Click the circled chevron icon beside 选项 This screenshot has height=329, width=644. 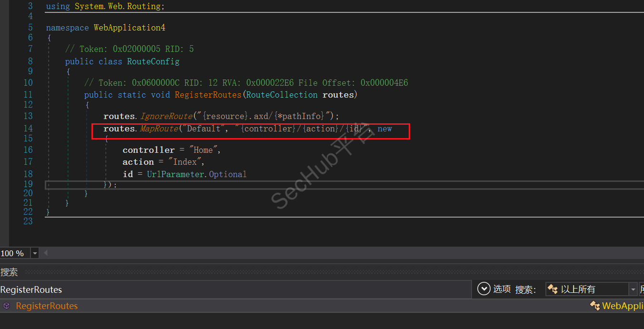pyautogui.click(x=483, y=289)
